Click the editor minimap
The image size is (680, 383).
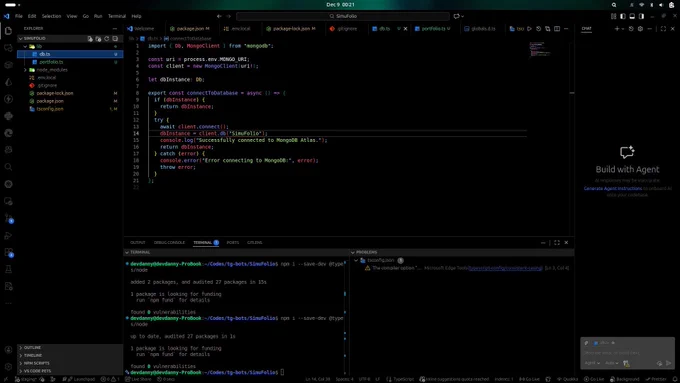tap(540, 49)
